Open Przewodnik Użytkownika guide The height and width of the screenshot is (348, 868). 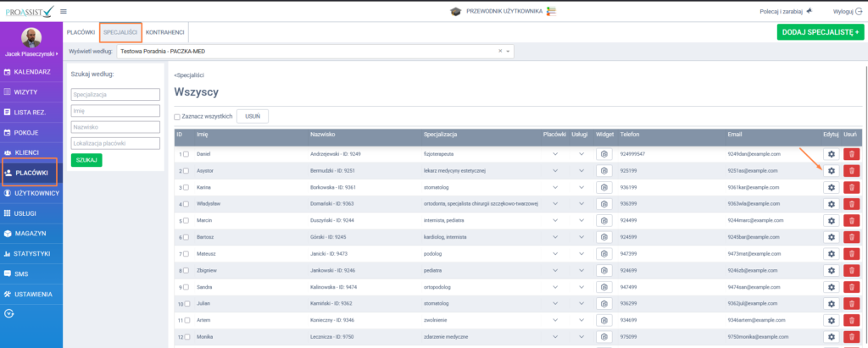(503, 11)
